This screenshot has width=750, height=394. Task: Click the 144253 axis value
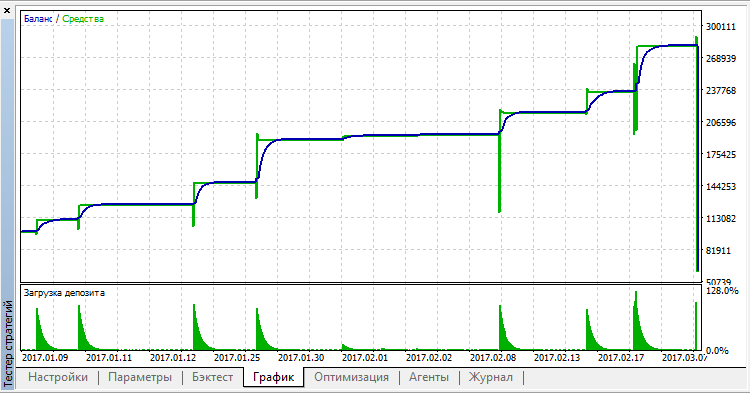(721, 187)
